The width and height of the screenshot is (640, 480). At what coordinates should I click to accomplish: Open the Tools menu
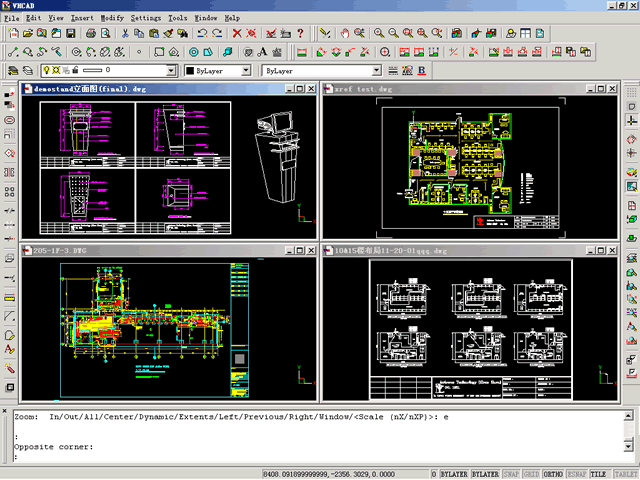(178, 18)
